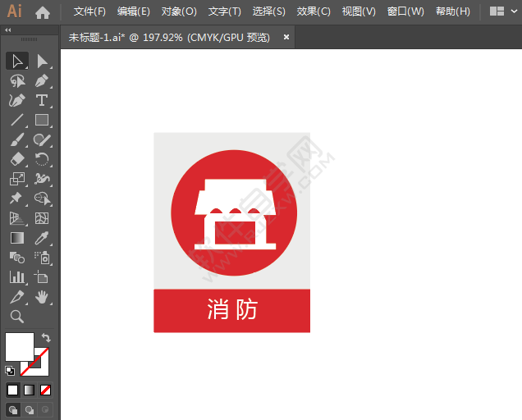
Task: Select the Scale tool
Action: 17,179
